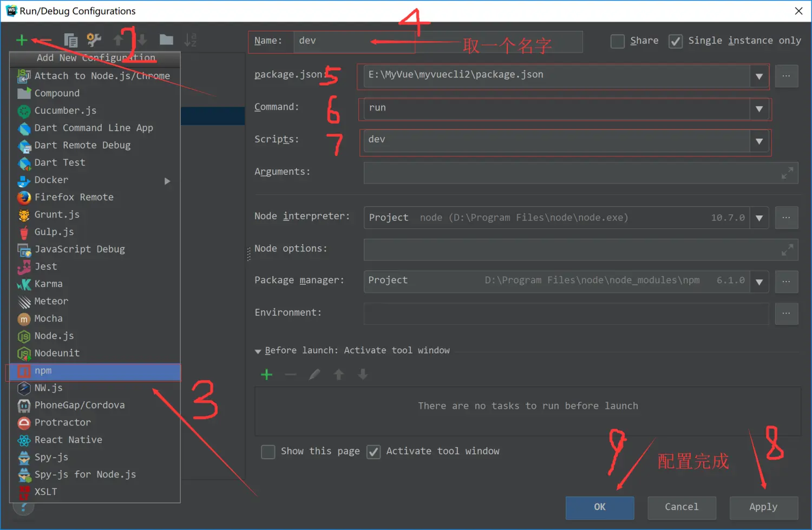Click the Meteor icon in list
This screenshot has width=812, height=530.
pos(24,302)
